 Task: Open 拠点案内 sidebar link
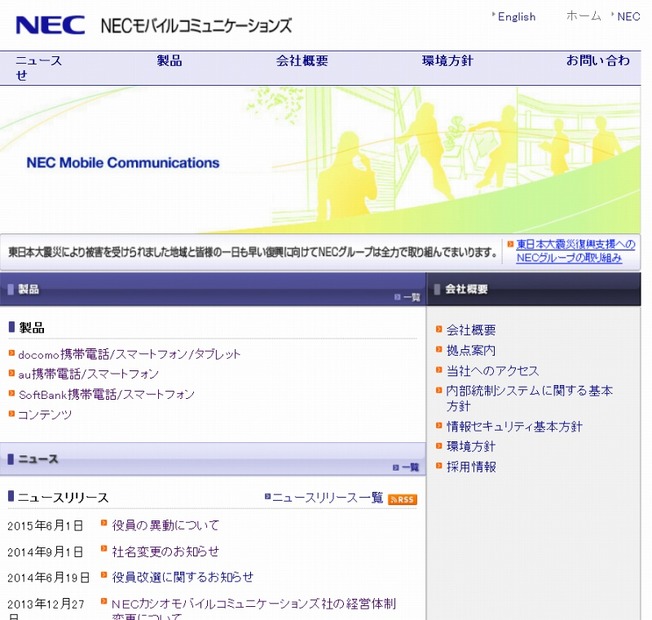(471, 351)
